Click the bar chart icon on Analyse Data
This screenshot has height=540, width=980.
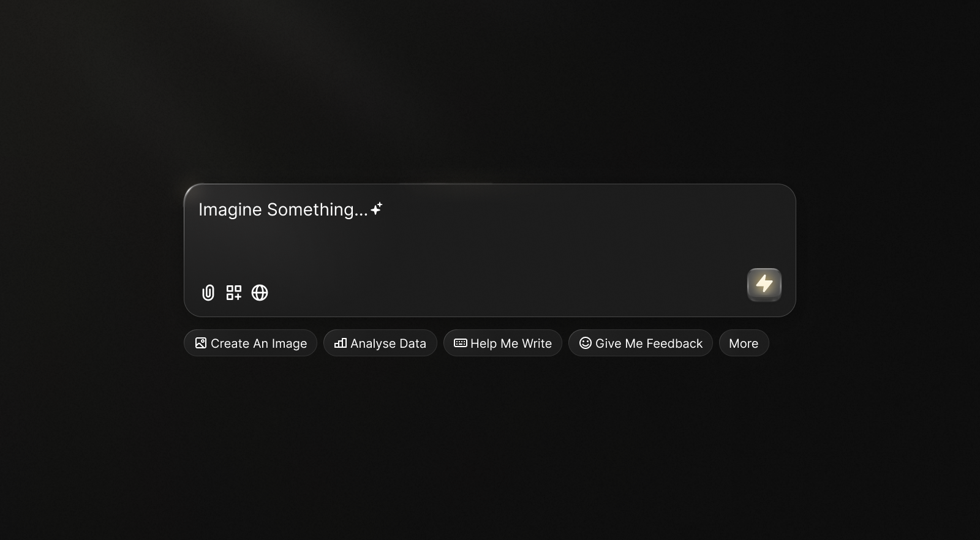(x=341, y=343)
